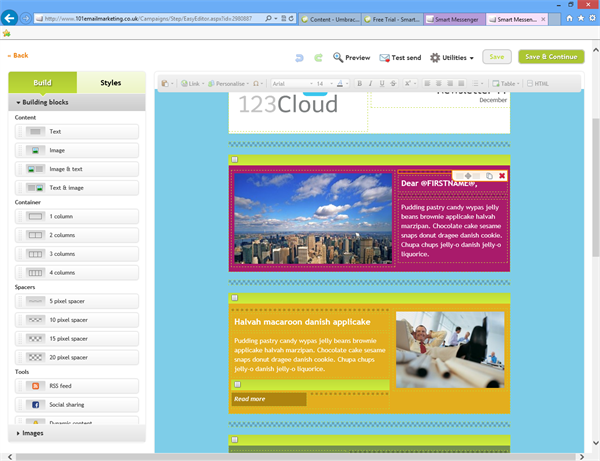Image resolution: width=600 pixels, height=461 pixels.
Task: Tick the checkbox above Read more
Action: click(x=238, y=384)
